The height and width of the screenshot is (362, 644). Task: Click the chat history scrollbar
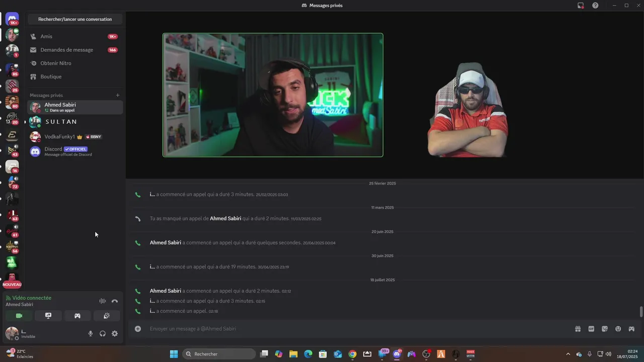pyautogui.click(x=641, y=312)
